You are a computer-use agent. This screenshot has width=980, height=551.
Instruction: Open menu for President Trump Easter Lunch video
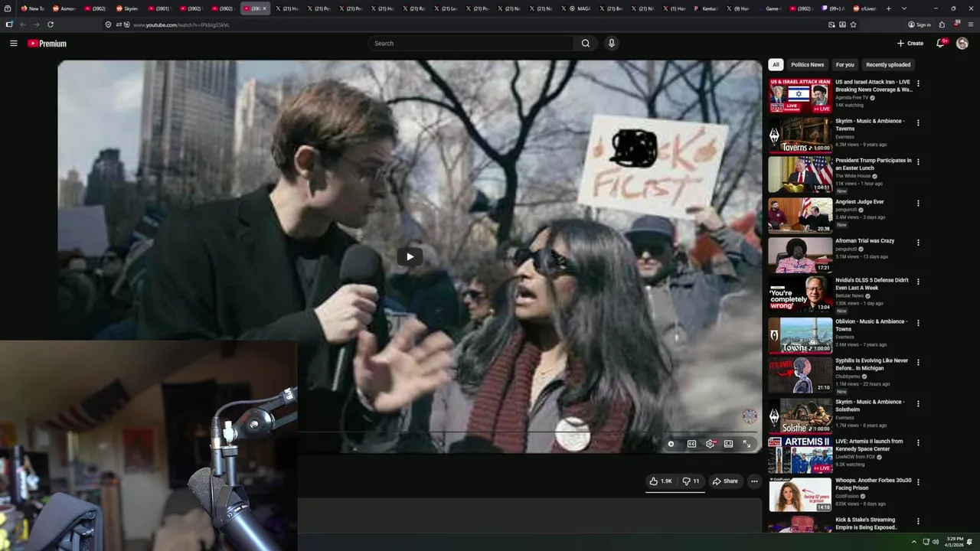point(918,162)
